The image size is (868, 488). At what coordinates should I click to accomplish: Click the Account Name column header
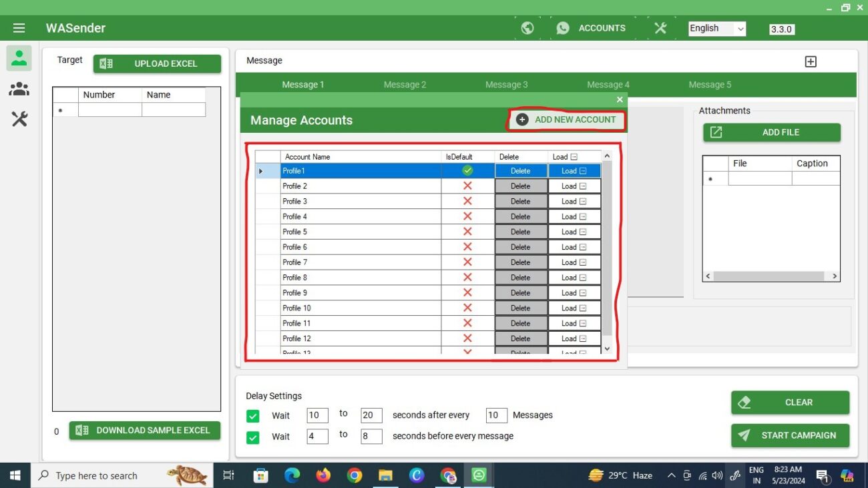point(361,157)
